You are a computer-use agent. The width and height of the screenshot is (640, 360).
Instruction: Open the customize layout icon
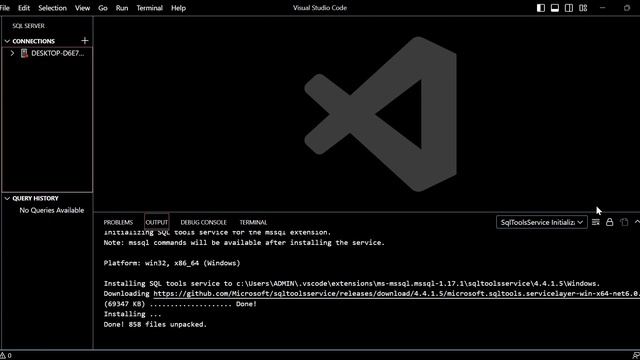pyautogui.click(x=583, y=8)
